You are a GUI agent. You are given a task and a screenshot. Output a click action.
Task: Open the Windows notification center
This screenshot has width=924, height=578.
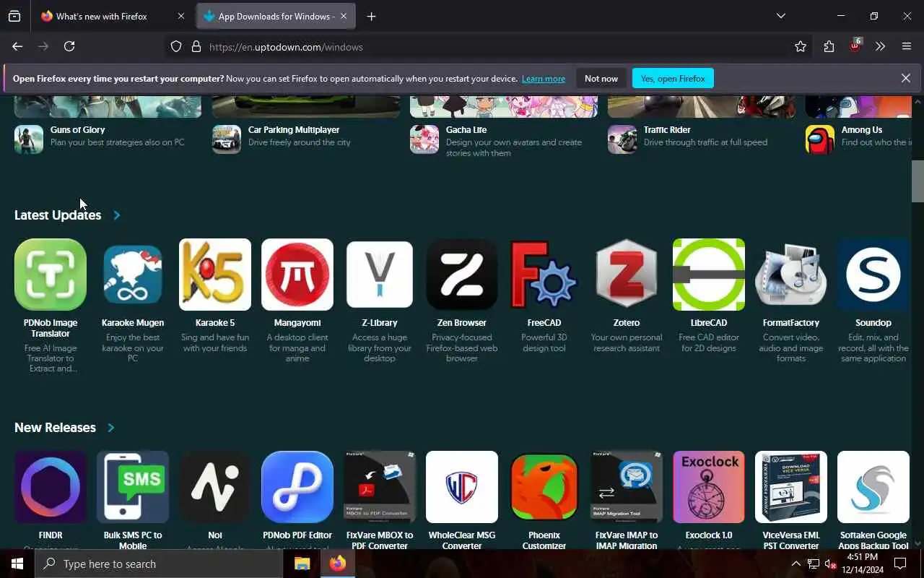point(900,564)
